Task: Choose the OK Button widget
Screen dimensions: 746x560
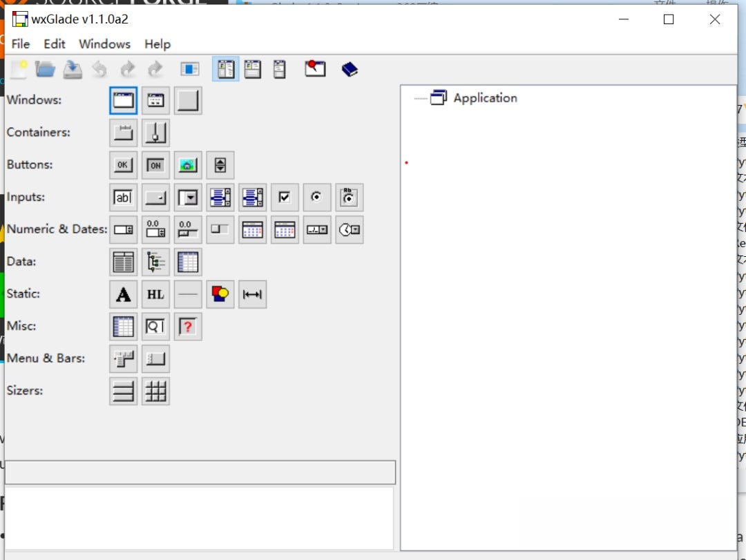Action: point(123,165)
